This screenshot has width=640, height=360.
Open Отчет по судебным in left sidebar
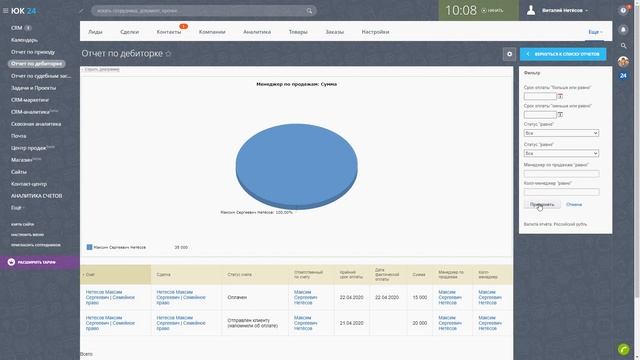tap(41, 76)
